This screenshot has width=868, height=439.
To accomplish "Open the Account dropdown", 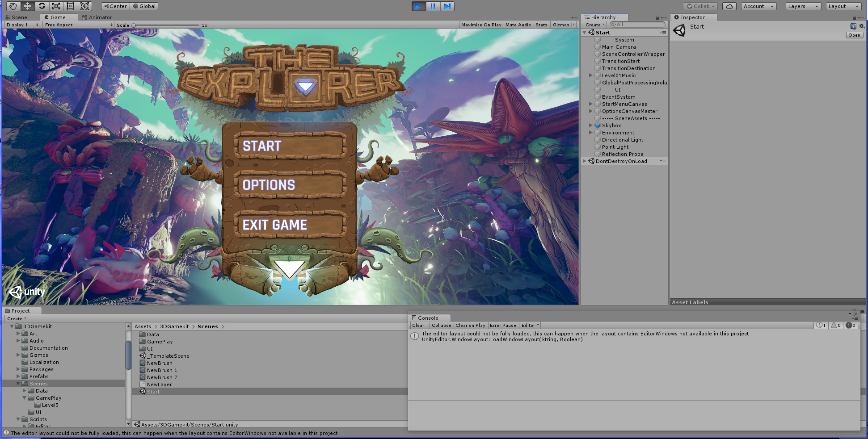I will coord(759,6).
